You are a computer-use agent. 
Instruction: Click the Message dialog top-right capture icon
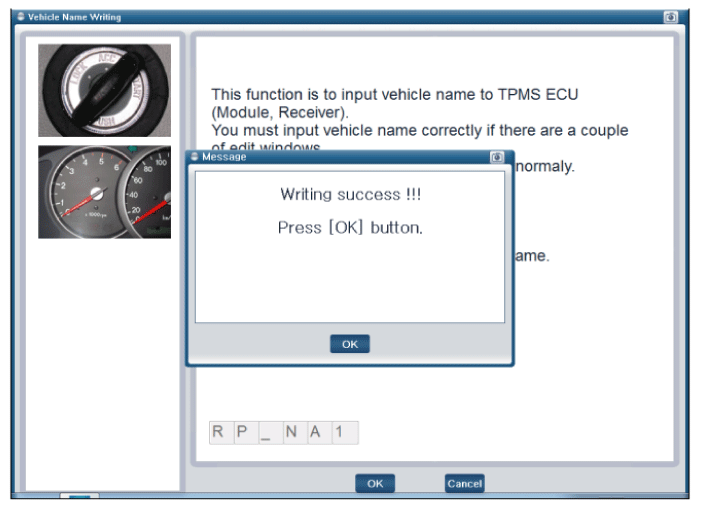pyautogui.click(x=497, y=157)
